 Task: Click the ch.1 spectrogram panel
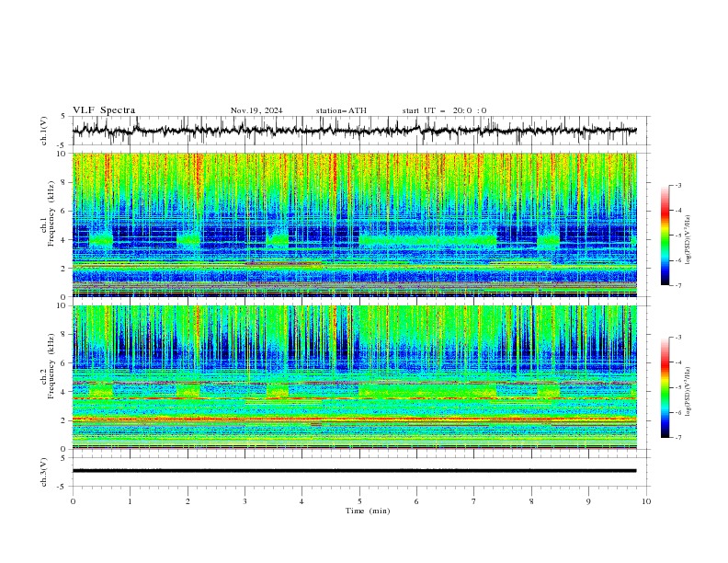pos(354,224)
